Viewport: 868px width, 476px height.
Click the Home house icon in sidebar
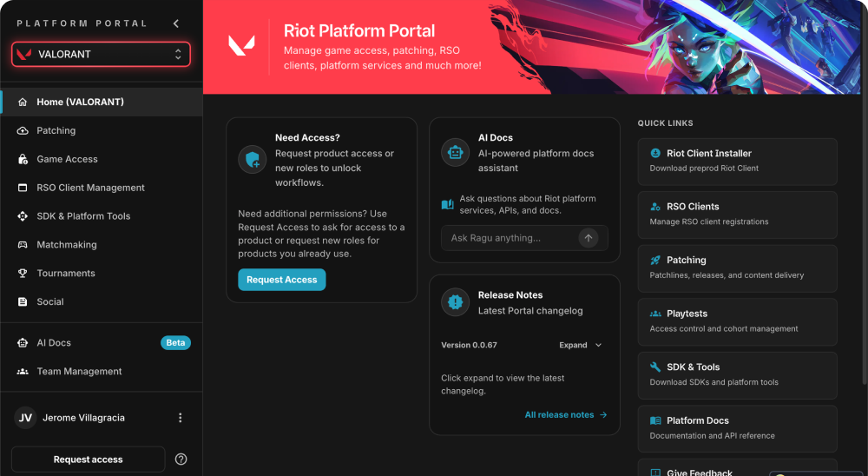pos(23,102)
